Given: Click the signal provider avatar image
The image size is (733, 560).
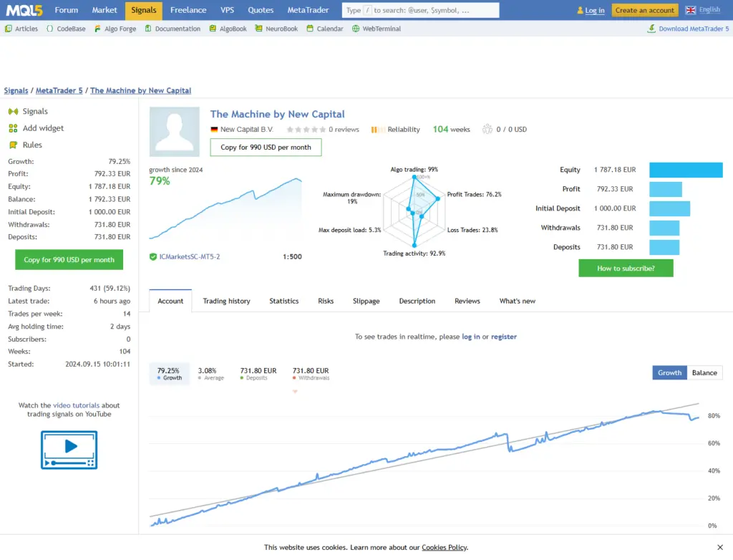Looking at the screenshot, I should [175, 132].
